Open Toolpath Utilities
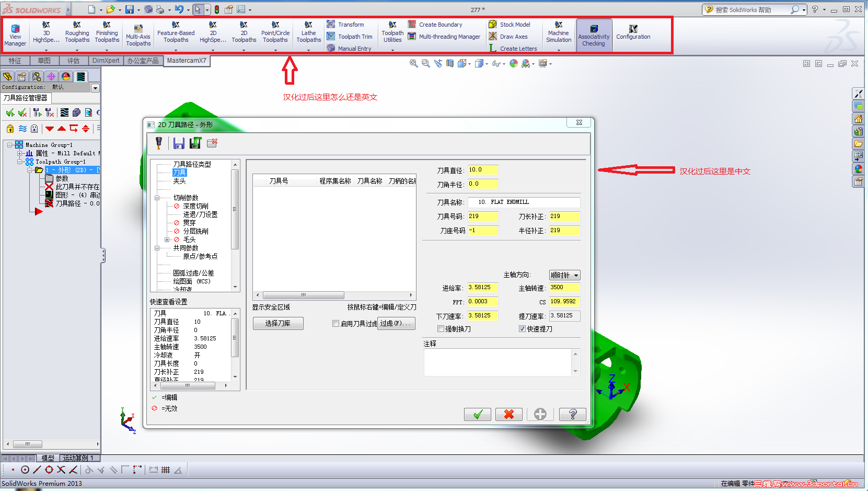Screen dimensions: 868x491 [392, 32]
